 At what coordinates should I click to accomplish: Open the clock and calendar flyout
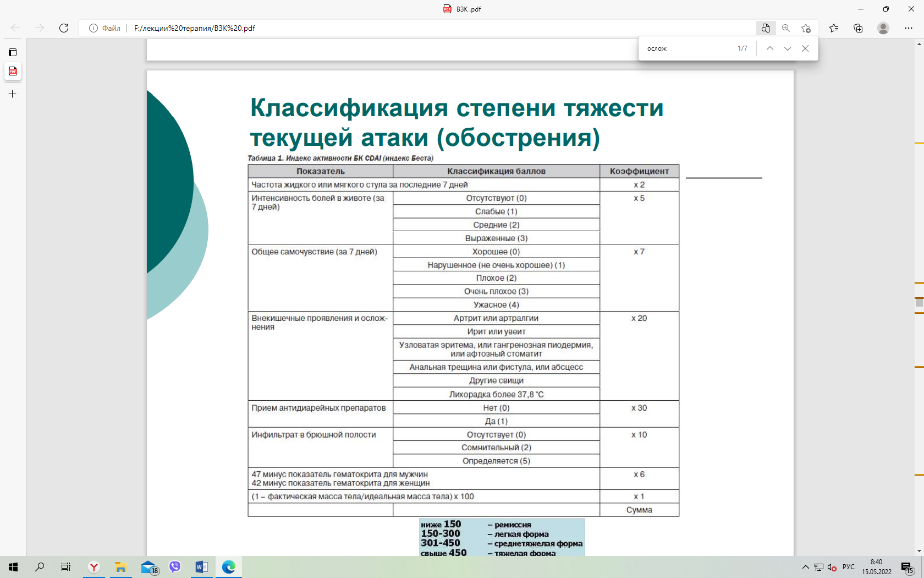tap(877, 567)
